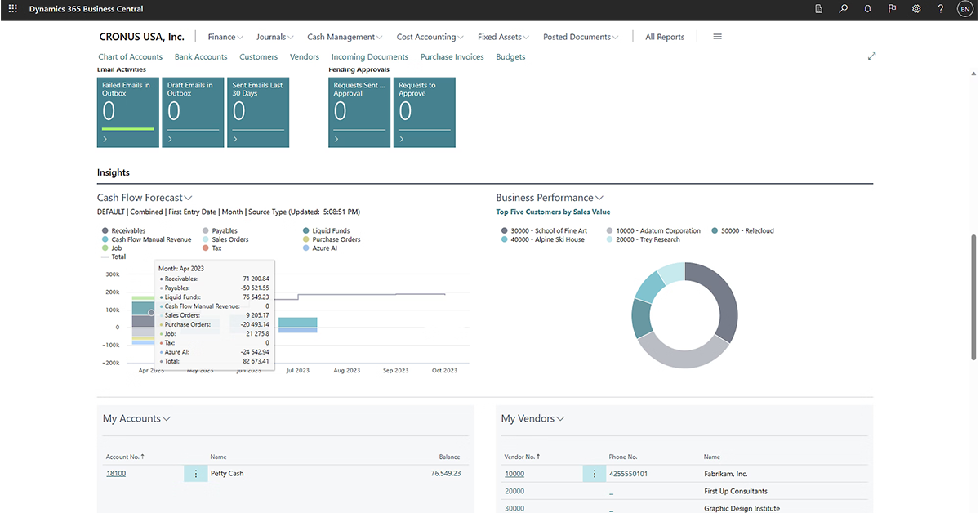Open Budgets

click(x=510, y=57)
